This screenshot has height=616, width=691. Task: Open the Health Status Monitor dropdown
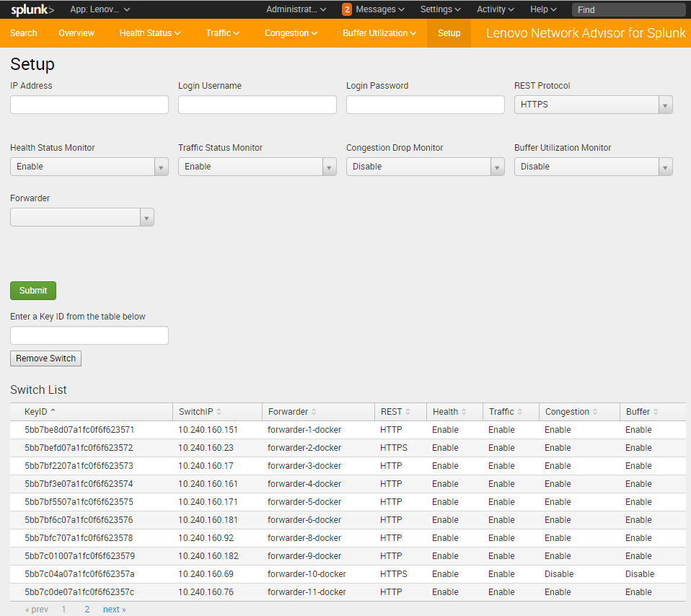(89, 167)
